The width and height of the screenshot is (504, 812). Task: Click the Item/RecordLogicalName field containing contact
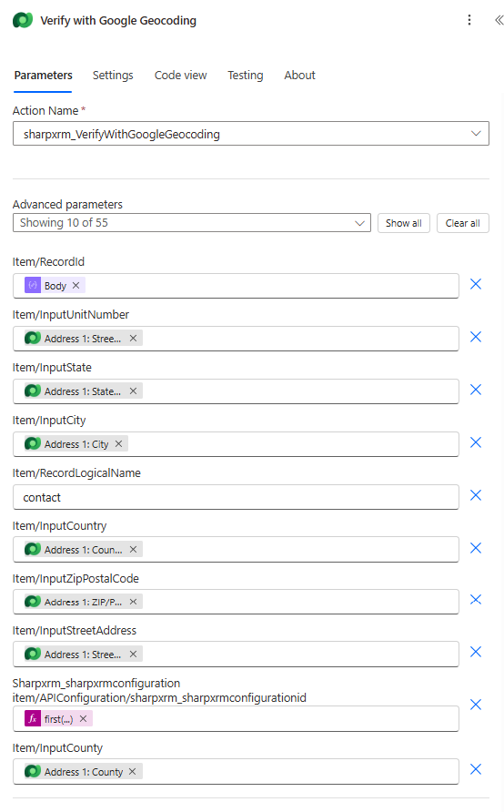click(x=236, y=497)
